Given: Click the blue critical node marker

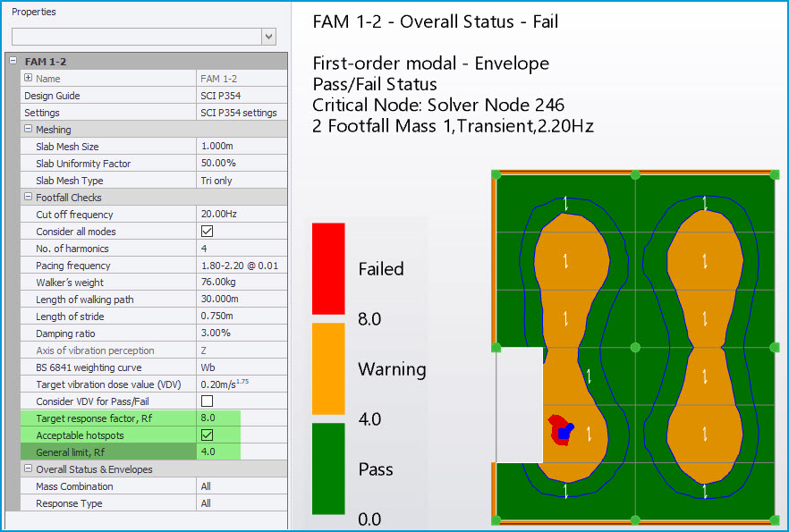Looking at the screenshot, I should tap(564, 434).
